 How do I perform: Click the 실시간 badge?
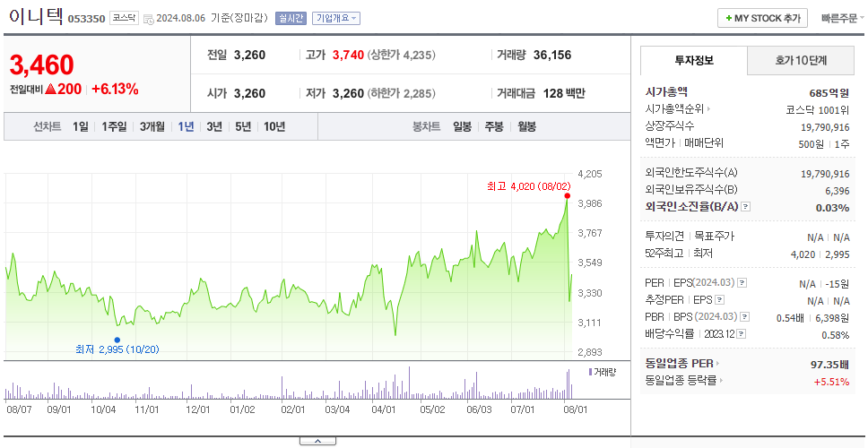(x=291, y=18)
